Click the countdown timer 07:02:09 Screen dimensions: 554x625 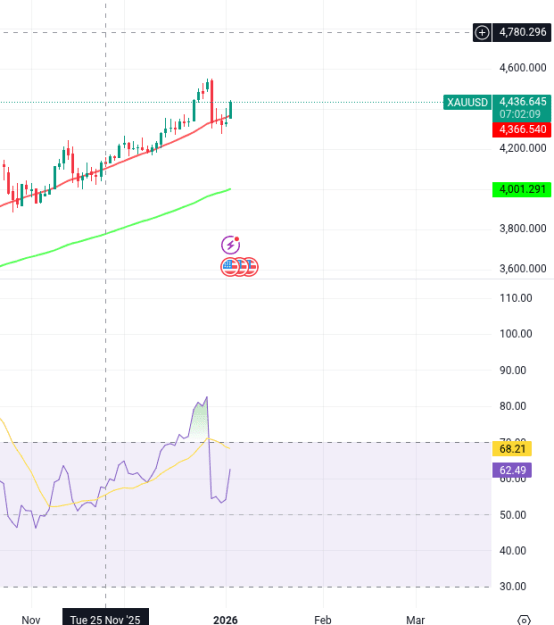click(x=520, y=114)
